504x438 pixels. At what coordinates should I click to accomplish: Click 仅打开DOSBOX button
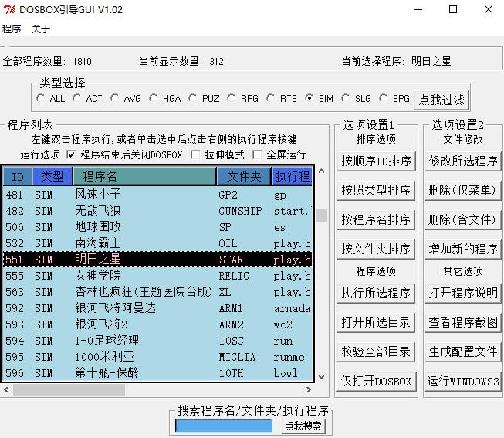tap(376, 382)
